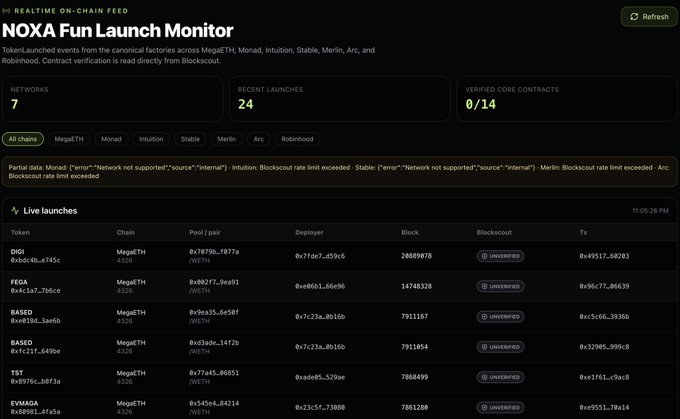The width and height of the screenshot is (680, 419).
Task: Click block number 7861280
Action: tap(415, 408)
